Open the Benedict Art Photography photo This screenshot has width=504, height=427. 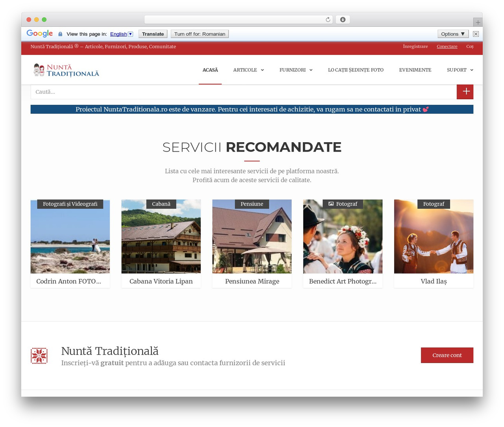click(343, 236)
